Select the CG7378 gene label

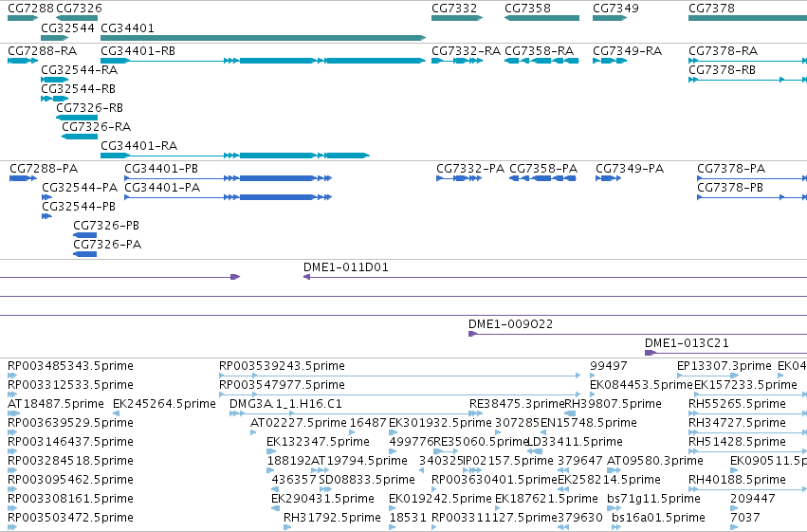point(712,9)
